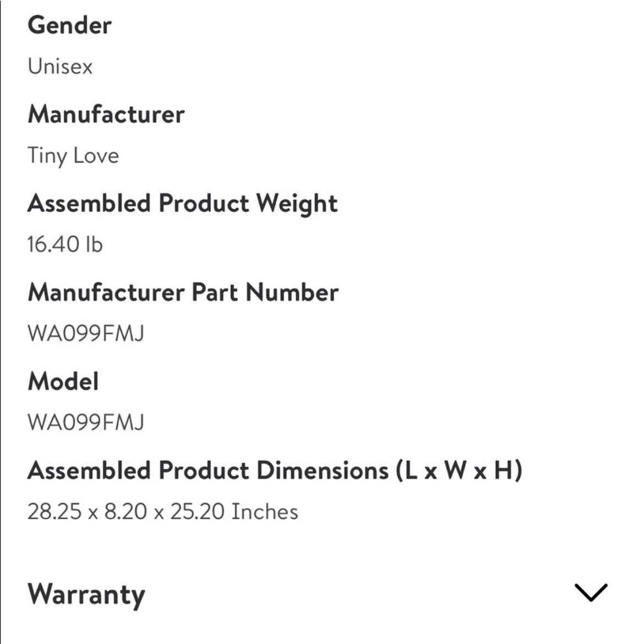Select the Manufacturer Part Number heading
This screenshot has height=644, width=644.
pos(183,292)
